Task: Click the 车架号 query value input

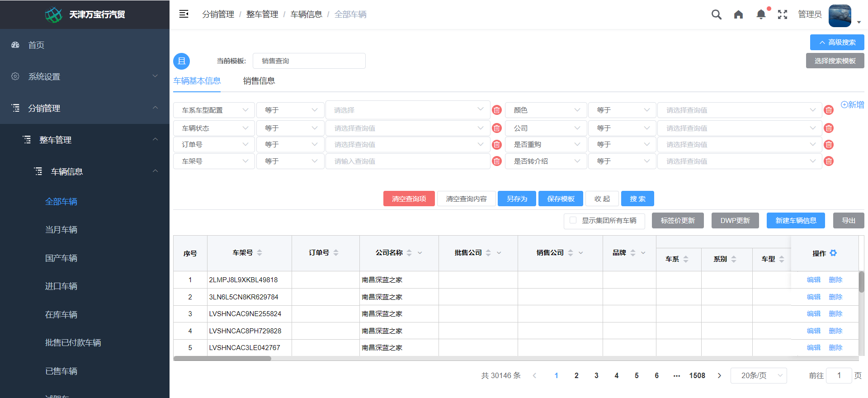Action: (x=408, y=161)
